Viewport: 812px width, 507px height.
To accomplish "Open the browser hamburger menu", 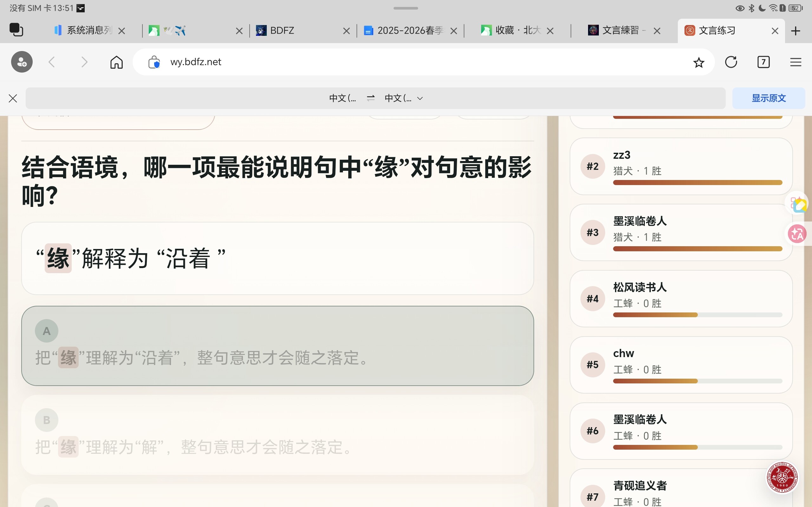I will pos(796,62).
